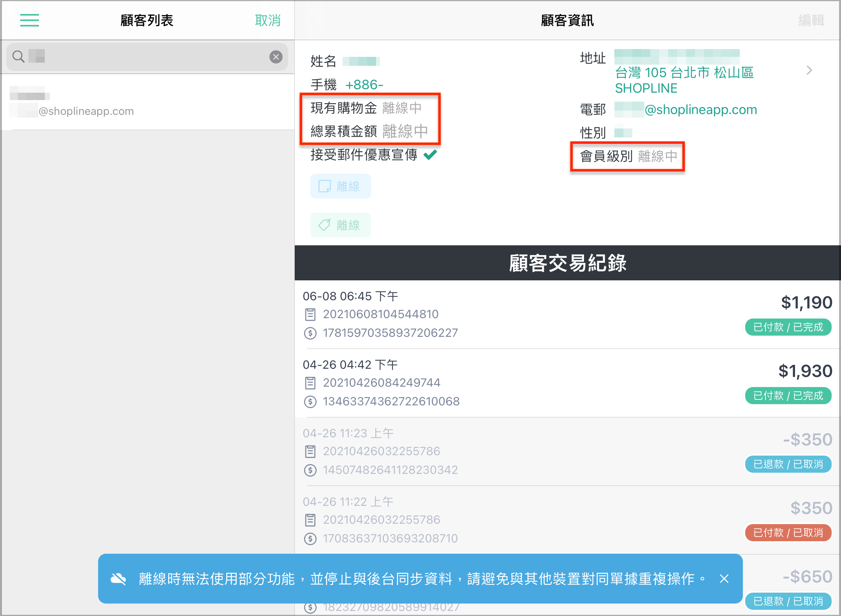Clear the search field with the X icon
The width and height of the screenshot is (841, 616).
click(276, 57)
